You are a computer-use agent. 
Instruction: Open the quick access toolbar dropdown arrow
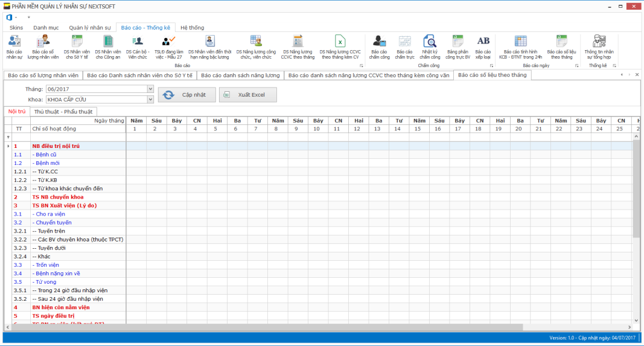point(28,17)
